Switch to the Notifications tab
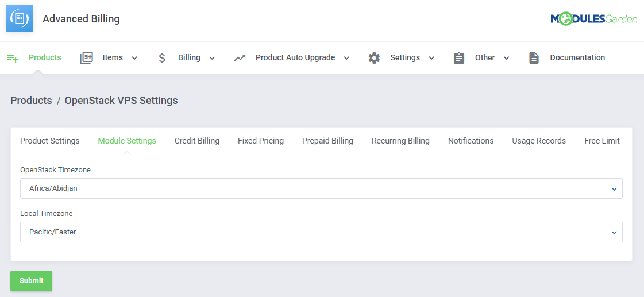644x297 pixels. 471,141
